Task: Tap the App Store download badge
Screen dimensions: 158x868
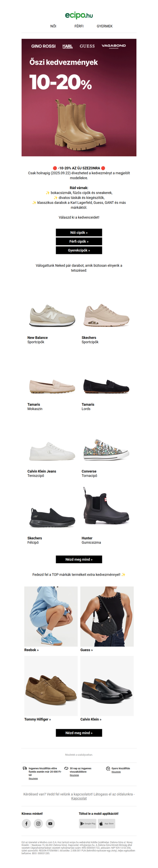Action: [107, 823]
